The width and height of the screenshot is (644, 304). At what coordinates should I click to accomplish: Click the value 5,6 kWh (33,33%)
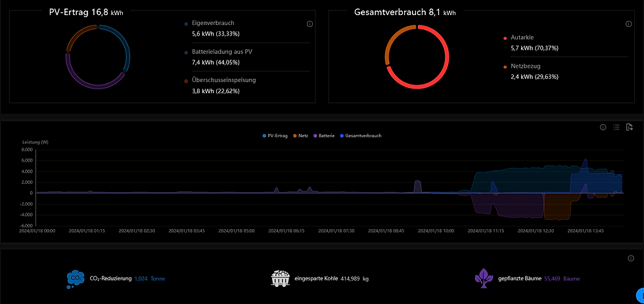click(216, 33)
